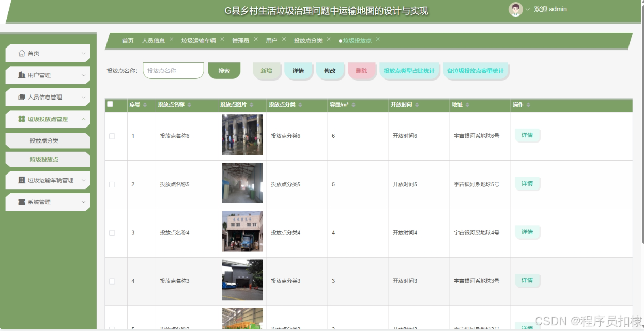Open the 投放点分类 sidebar submenu item

(x=48, y=140)
